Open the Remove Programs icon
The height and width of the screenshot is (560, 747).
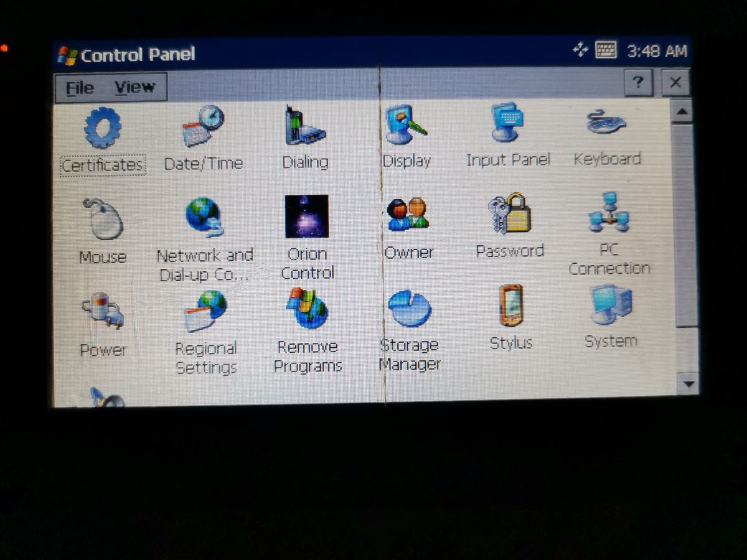pos(306,309)
